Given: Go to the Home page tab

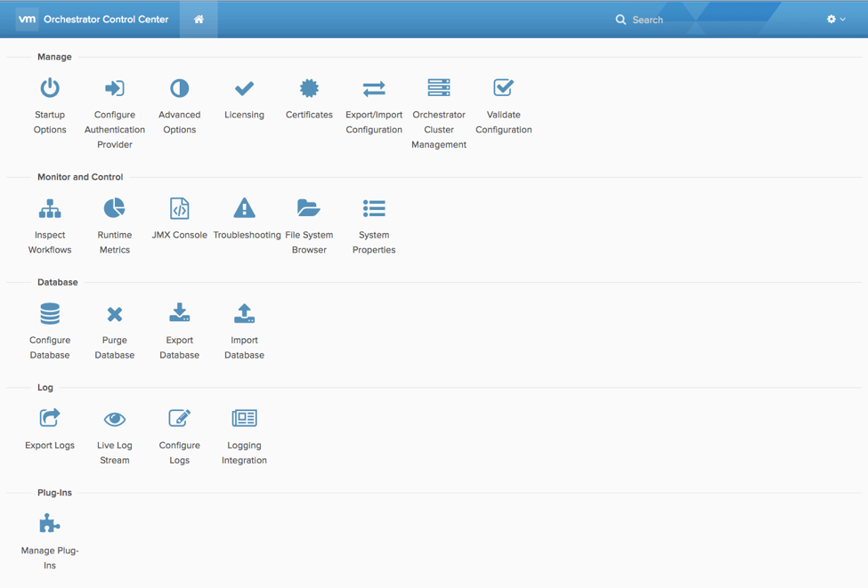Looking at the screenshot, I should pyautogui.click(x=199, y=20).
